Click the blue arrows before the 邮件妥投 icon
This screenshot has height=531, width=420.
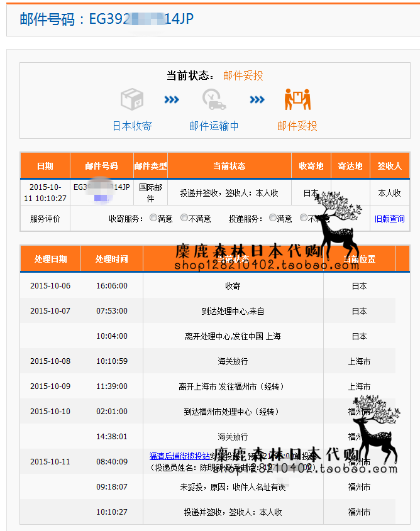(257, 100)
